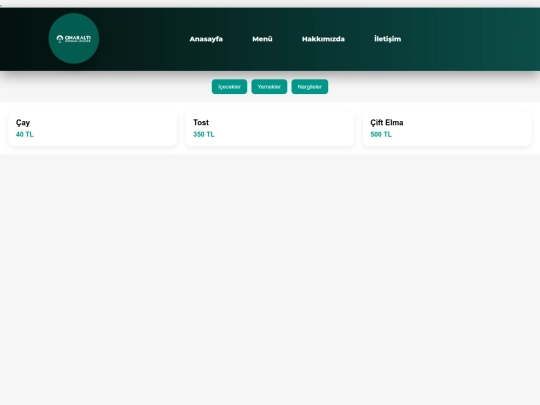
Task: Navigate to İletişim
Action: pyautogui.click(x=387, y=39)
